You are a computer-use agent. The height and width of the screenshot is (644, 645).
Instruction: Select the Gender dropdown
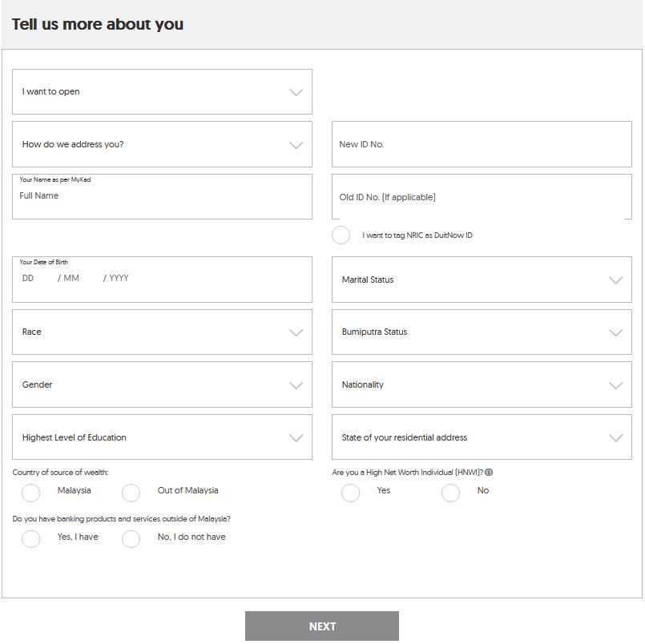coord(162,385)
